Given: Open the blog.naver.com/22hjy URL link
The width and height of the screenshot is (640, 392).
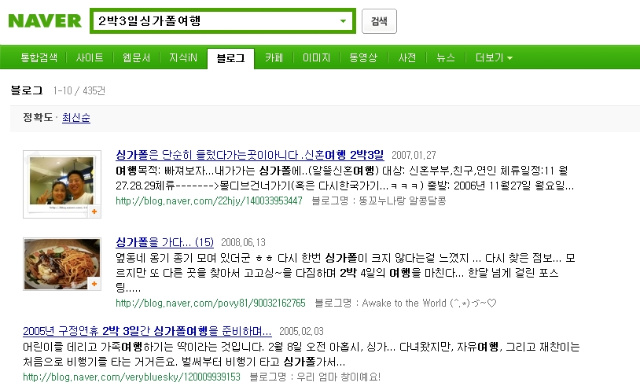Looking at the screenshot, I should pyautogui.click(x=209, y=200).
